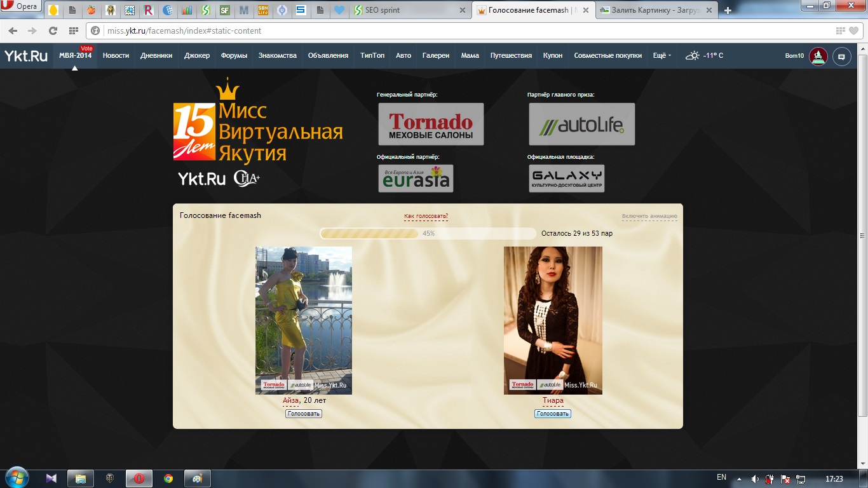Open the Windows Start menu
868x488 pixels.
point(17,478)
